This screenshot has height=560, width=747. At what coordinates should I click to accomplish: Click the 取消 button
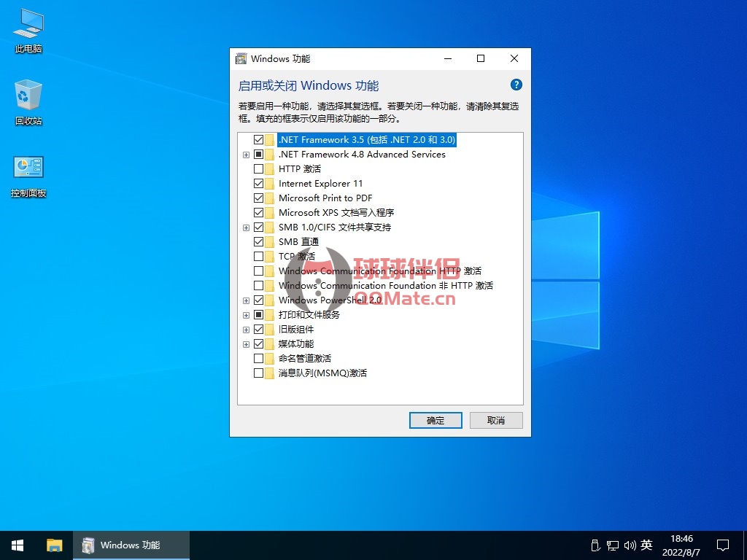point(496,420)
